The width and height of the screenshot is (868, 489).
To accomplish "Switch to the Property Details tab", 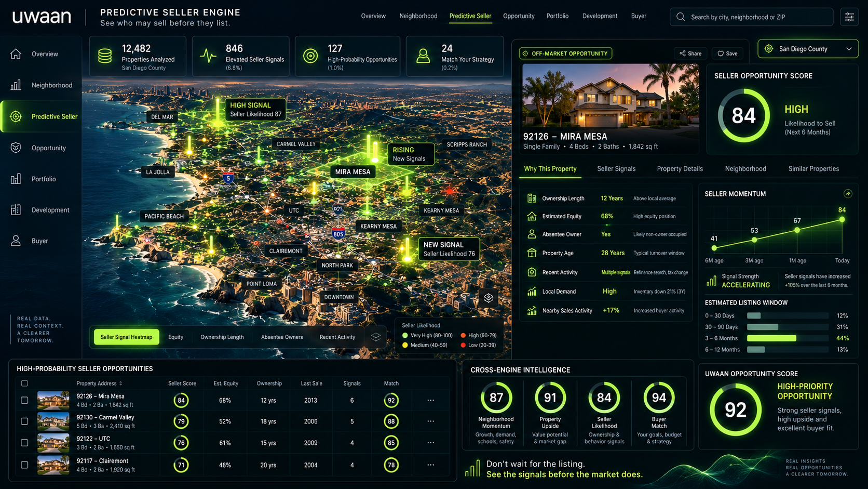I will coord(680,169).
